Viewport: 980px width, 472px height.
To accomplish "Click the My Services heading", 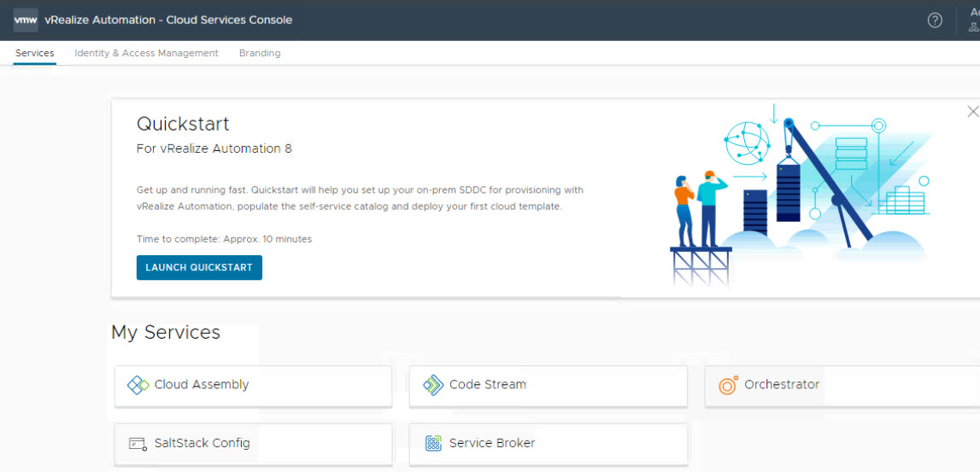I will (166, 333).
